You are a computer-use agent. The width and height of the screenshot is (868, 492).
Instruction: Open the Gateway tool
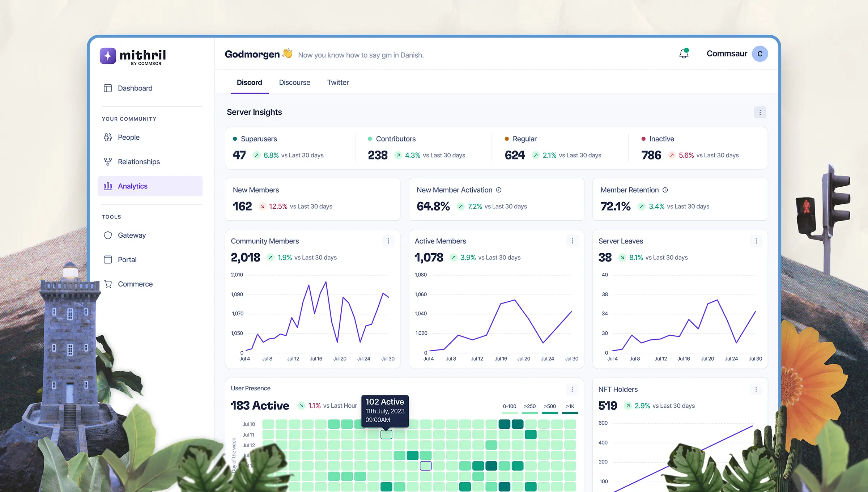[x=150, y=235]
